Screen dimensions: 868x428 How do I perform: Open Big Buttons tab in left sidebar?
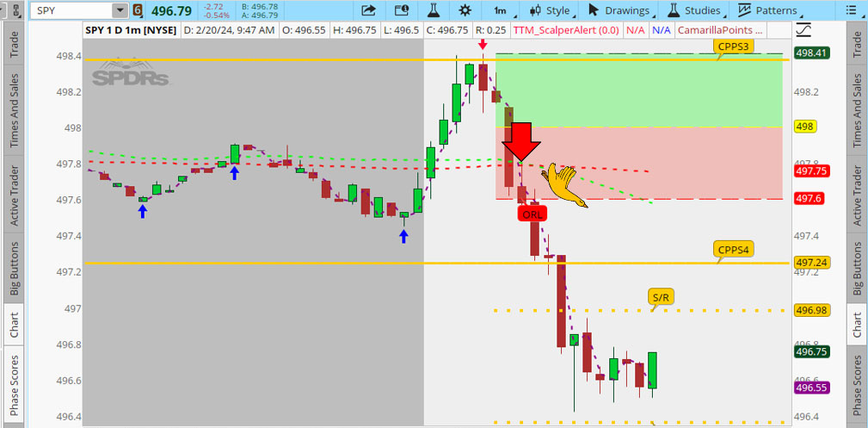(x=15, y=269)
